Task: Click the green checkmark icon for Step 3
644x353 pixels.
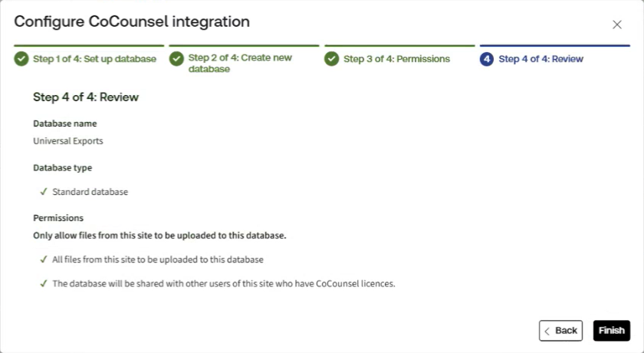Action: 332,59
